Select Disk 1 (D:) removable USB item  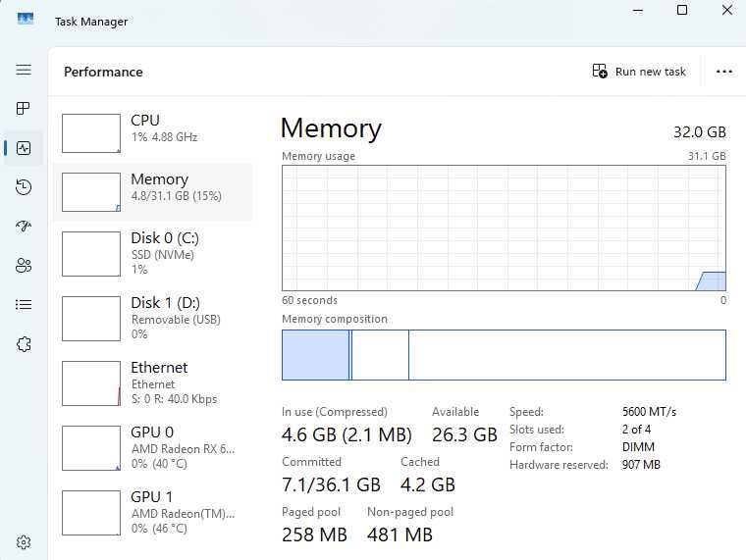[x=153, y=319]
